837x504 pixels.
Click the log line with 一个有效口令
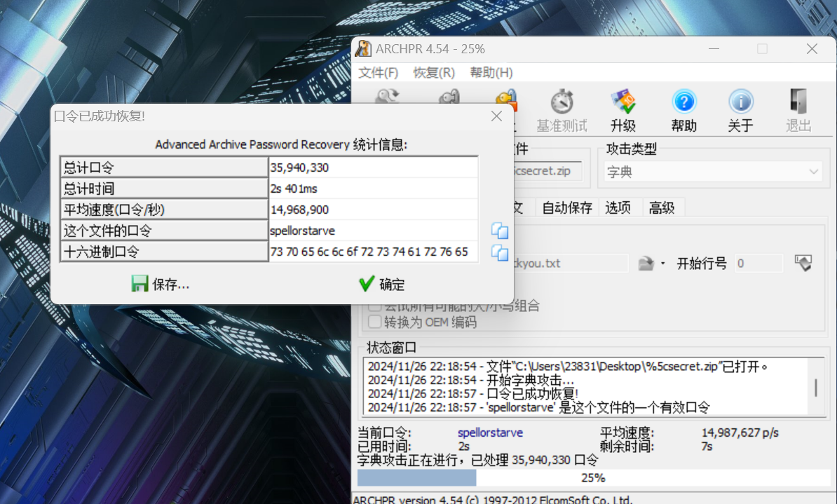tap(538, 408)
